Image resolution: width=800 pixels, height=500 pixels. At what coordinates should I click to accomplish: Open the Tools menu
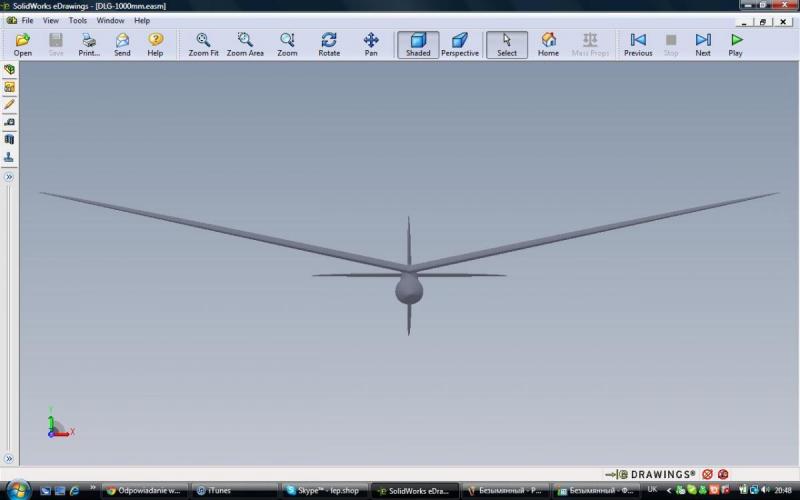[x=77, y=20]
